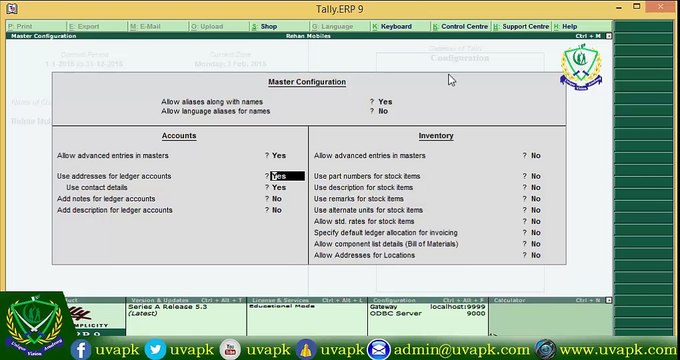Click 'Rehan Mobiles' company name in title bar

[x=308, y=36]
